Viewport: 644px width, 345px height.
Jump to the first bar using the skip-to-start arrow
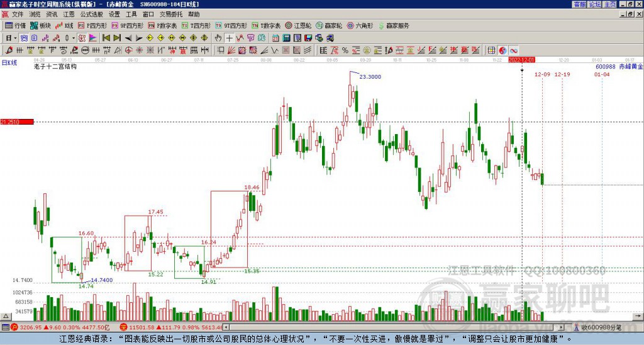106,38
